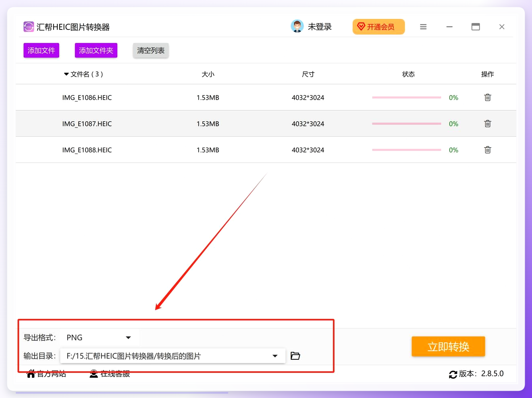Image resolution: width=532 pixels, height=398 pixels.
Task: Click the 添加文件 button
Action: coord(41,50)
